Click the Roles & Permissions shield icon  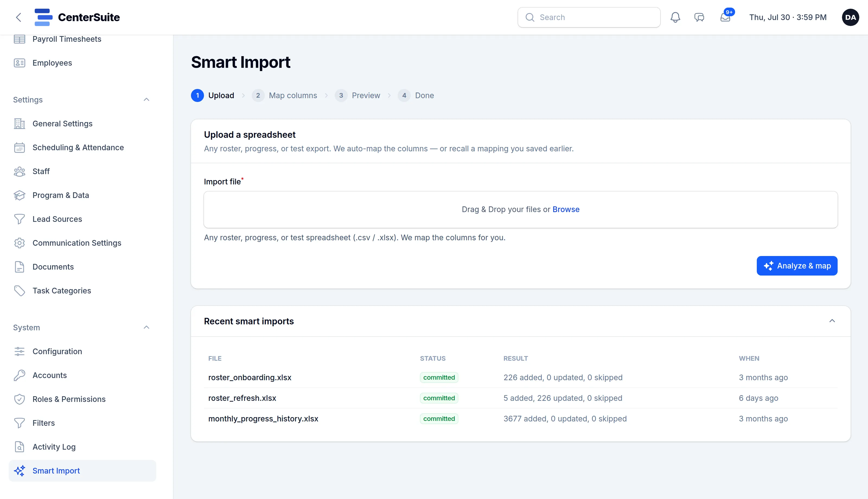[20, 399]
